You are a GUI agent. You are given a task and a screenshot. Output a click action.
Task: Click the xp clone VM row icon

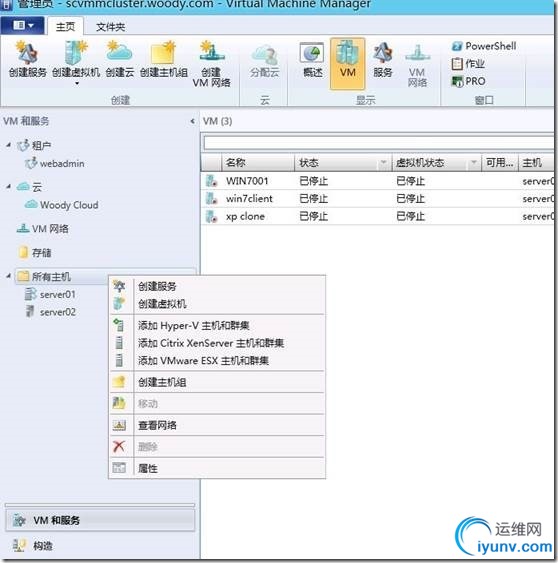coord(211,216)
